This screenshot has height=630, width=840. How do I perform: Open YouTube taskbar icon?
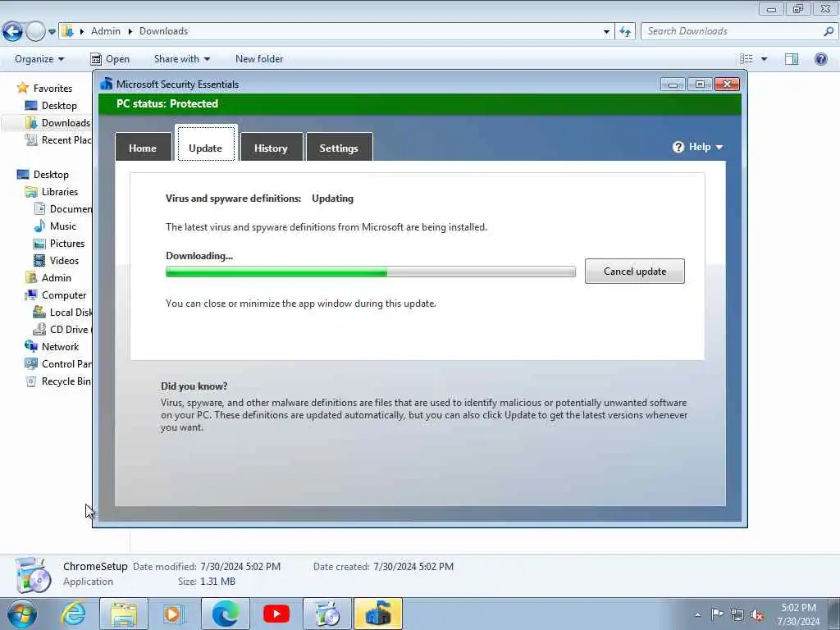click(x=276, y=614)
